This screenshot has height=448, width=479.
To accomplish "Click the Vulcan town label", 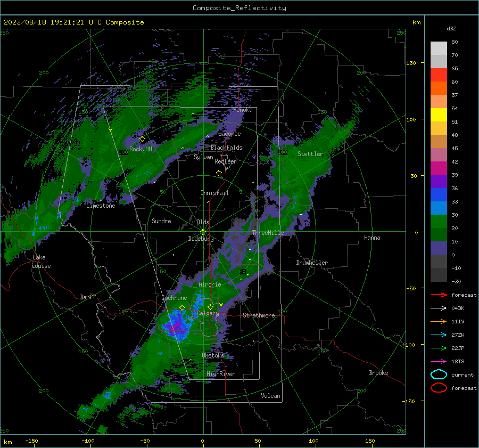I will (x=270, y=396).
